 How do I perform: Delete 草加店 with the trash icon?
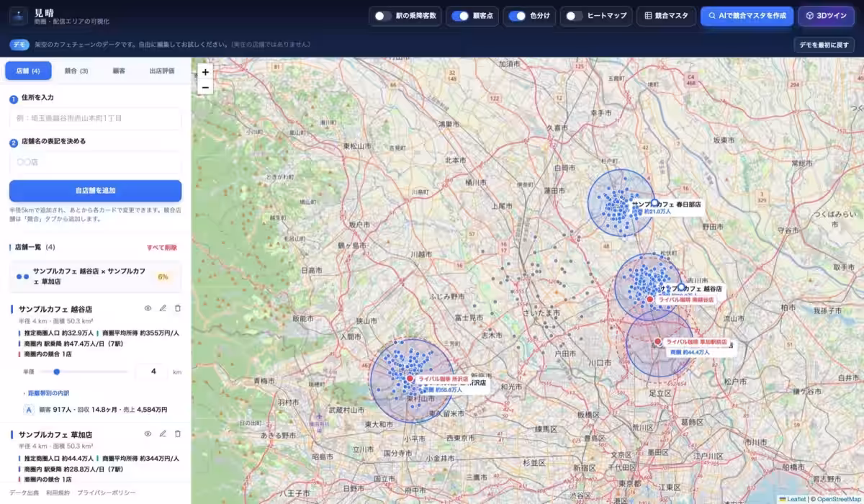pos(178,434)
